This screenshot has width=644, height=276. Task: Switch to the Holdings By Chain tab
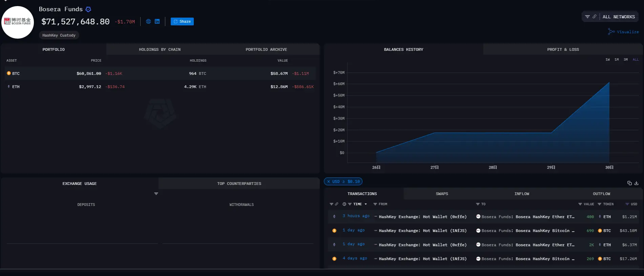(160, 49)
